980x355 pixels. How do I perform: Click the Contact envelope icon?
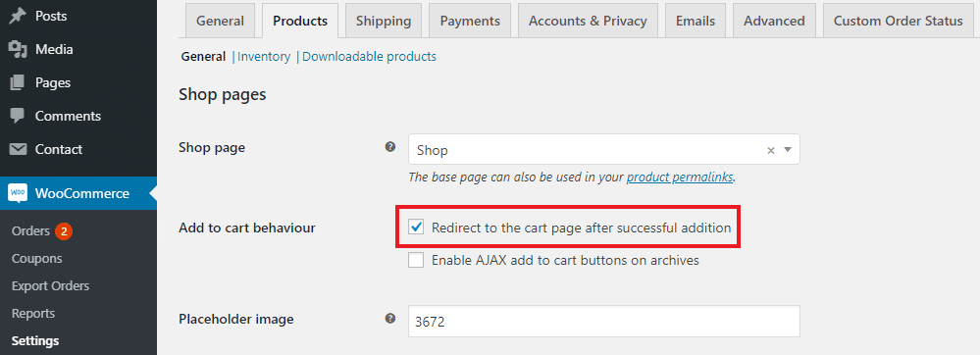[x=18, y=149]
